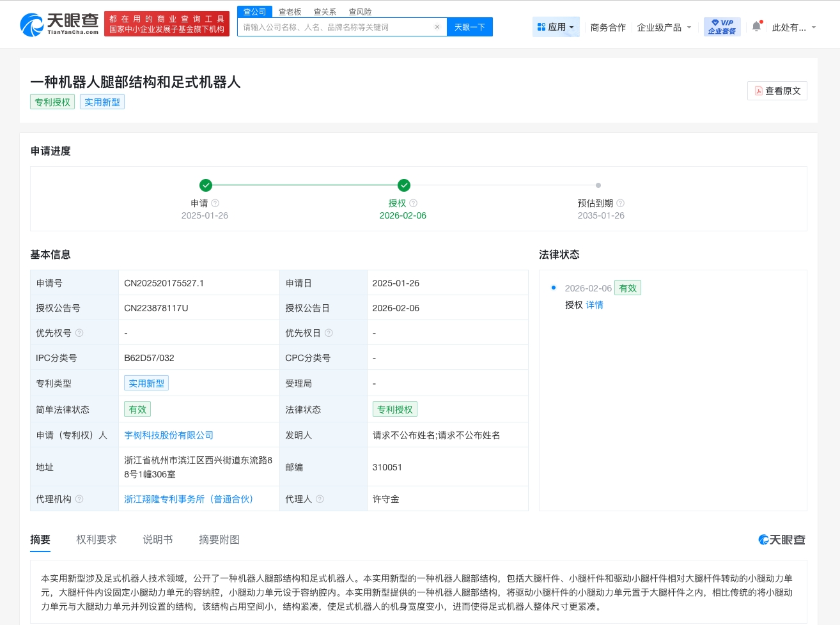This screenshot has height=625, width=840.
Task: Open the 浙江翔隆专利事务所 agency link
Action: [189, 499]
